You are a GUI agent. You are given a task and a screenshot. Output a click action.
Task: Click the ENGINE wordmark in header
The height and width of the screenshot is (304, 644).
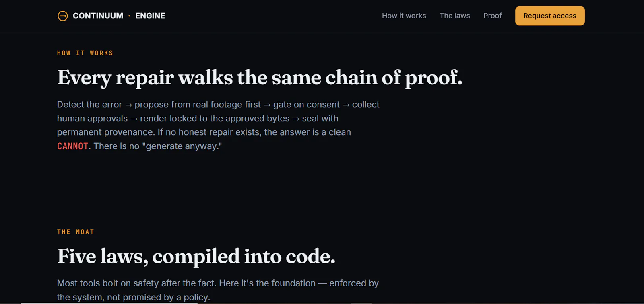point(150,16)
